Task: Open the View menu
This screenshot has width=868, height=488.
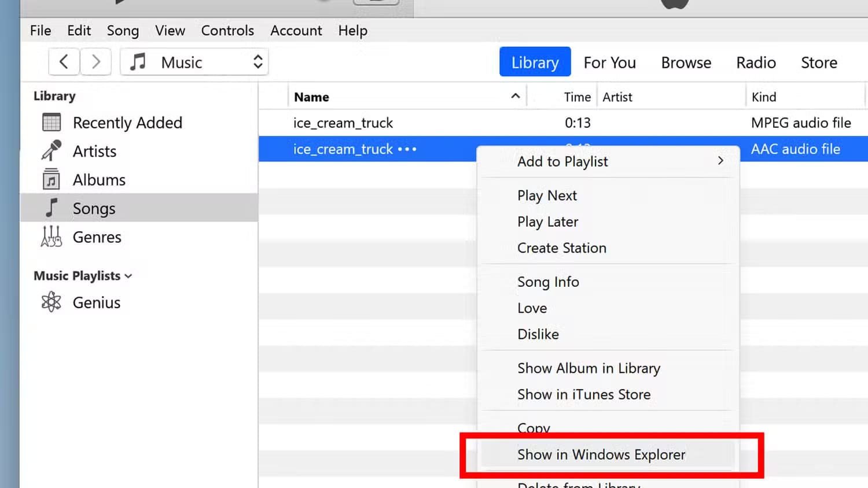Action: tap(170, 31)
